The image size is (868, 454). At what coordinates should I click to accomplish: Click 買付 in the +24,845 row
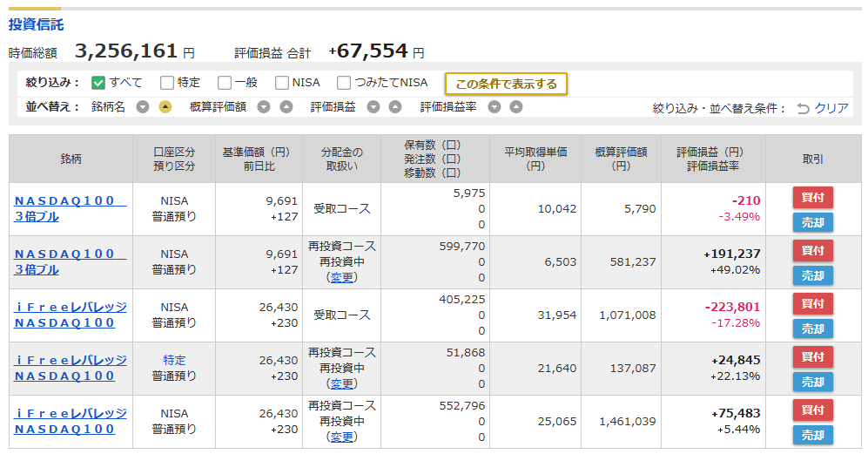coord(812,357)
